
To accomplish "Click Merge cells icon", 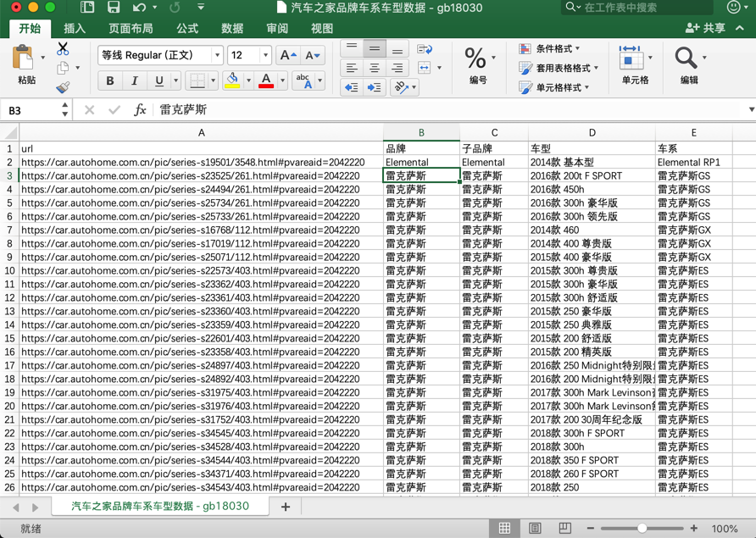I will coord(425,68).
